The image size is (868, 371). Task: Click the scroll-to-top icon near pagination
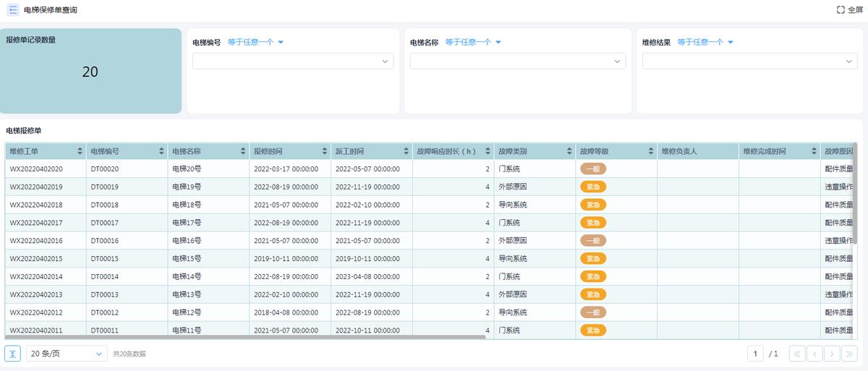(x=12, y=354)
